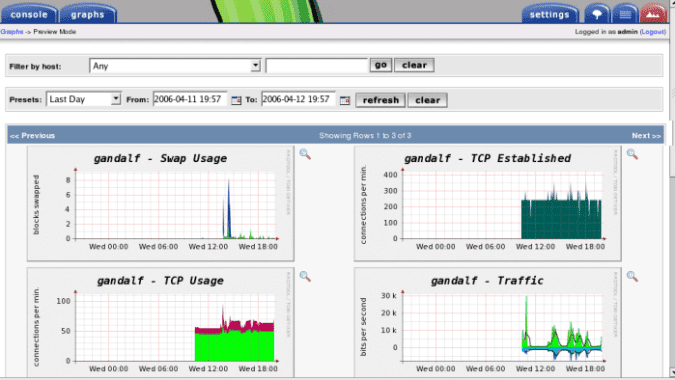Zoom the Traffic graph
675x380 pixels.
coord(632,276)
